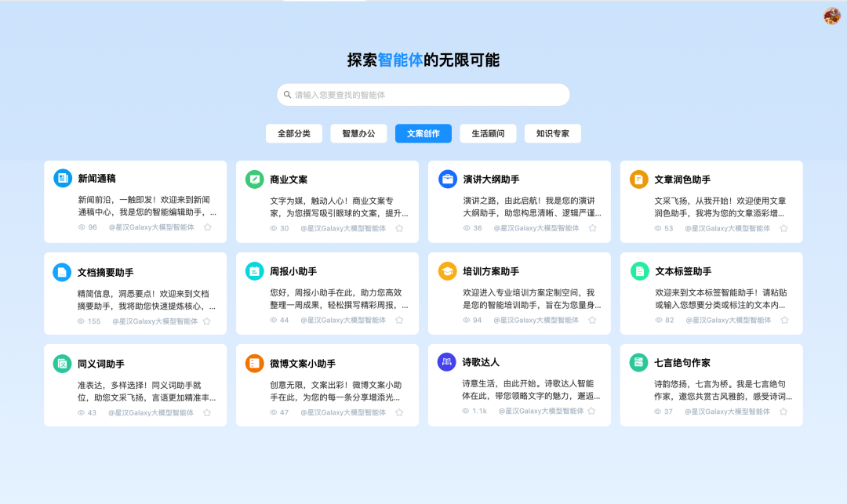Click the 同义词助手 green icon
The image size is (847, 504).
(x=62, y=363)
